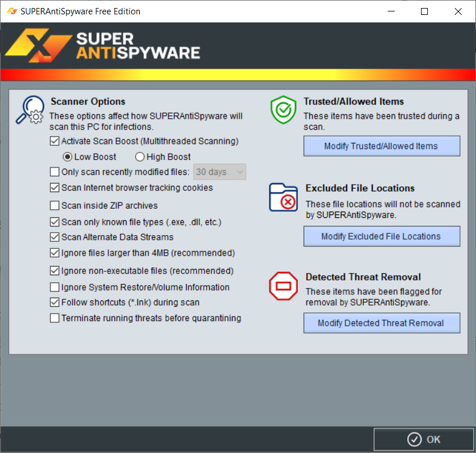This screenshot has height=453, width=476.
Task: Uncheck Ignore files larger than 4MB
Action: (54, 253)
